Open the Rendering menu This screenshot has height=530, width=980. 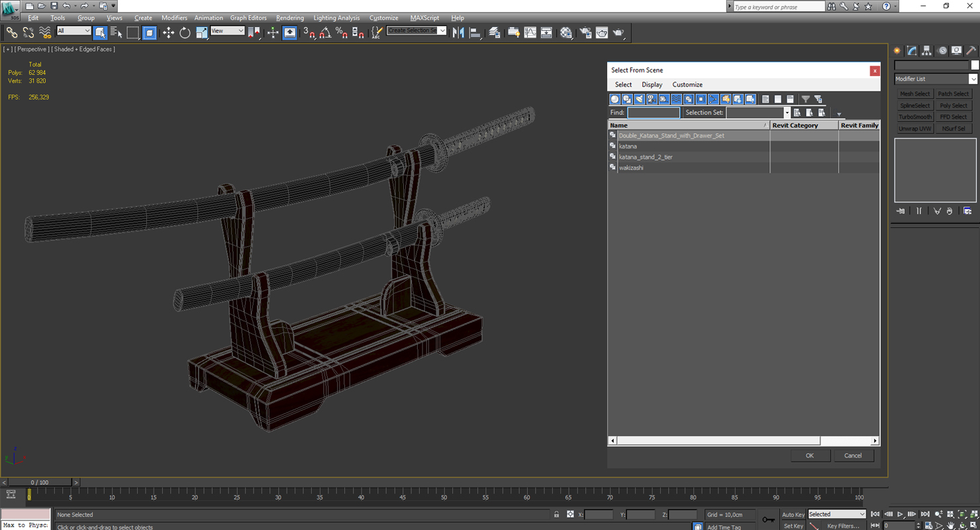[290, 18]
